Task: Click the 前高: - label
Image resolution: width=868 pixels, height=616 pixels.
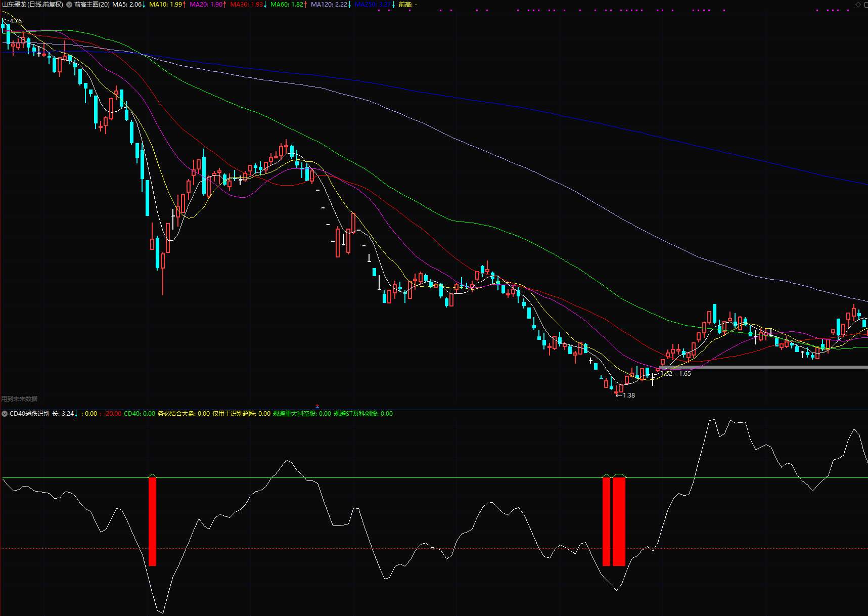Action: click(408, 5)
